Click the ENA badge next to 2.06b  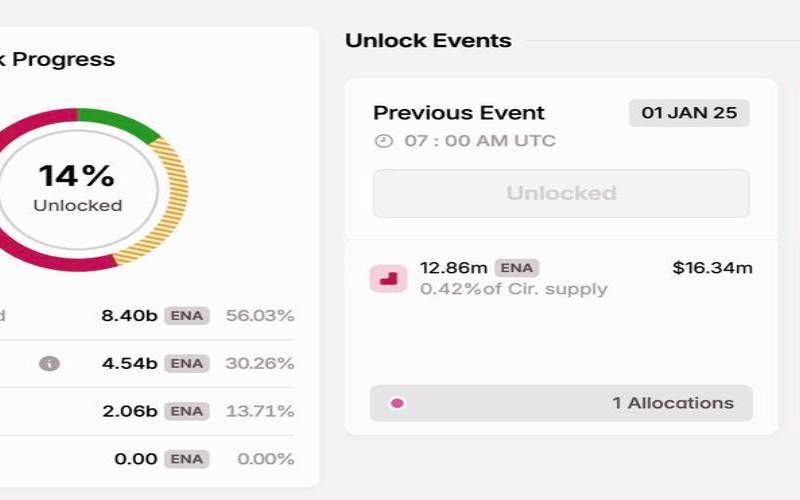[x=187, y=411]
